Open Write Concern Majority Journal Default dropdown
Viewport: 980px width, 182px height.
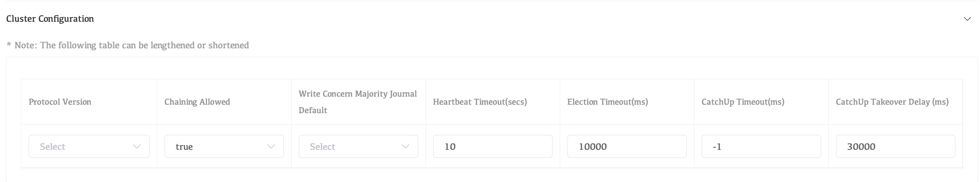point(352,147)
